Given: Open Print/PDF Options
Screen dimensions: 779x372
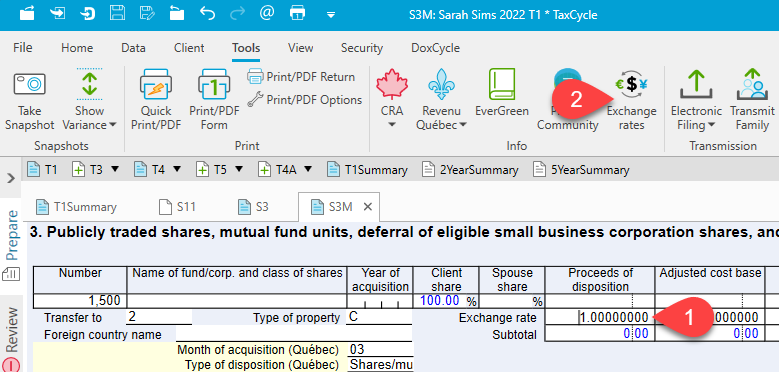Looking at the screenshot, I should 305,100.
